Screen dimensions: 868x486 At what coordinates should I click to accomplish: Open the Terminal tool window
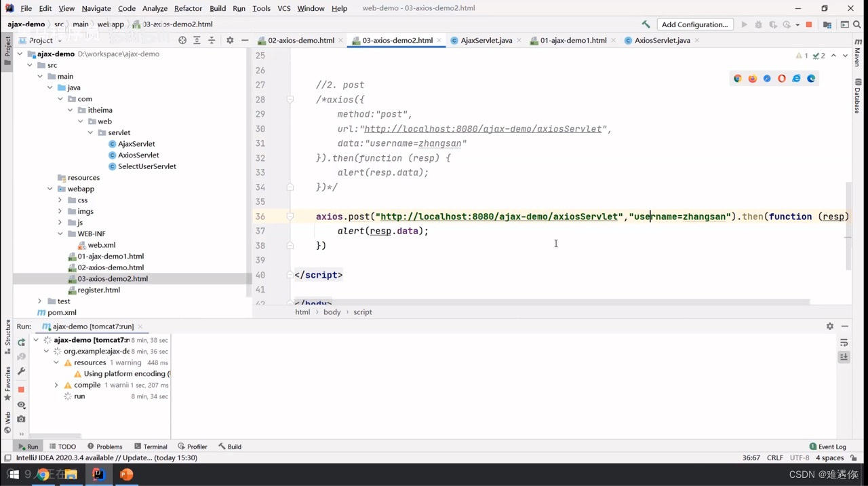pos(151,447)
